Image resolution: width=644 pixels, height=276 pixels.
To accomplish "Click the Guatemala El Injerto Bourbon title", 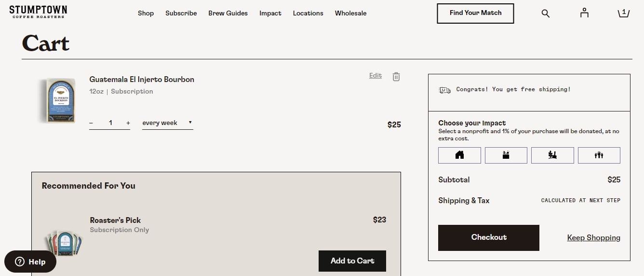I will (142, 80).
